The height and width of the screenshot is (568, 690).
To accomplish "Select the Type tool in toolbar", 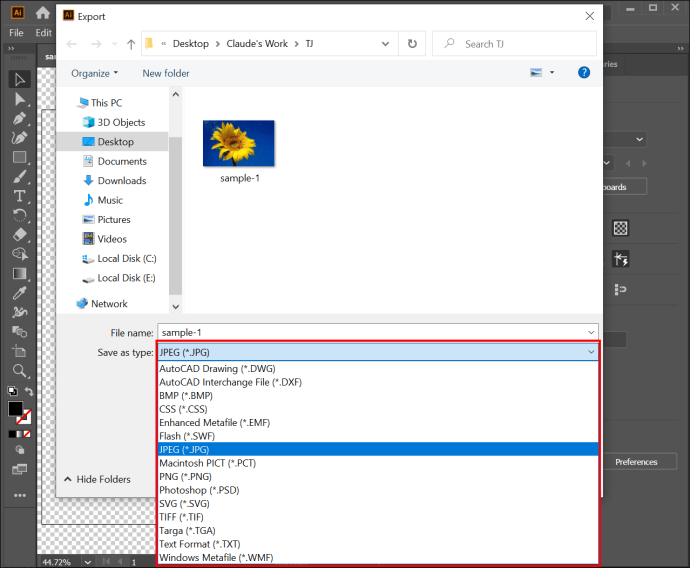I will pos(19,196).
